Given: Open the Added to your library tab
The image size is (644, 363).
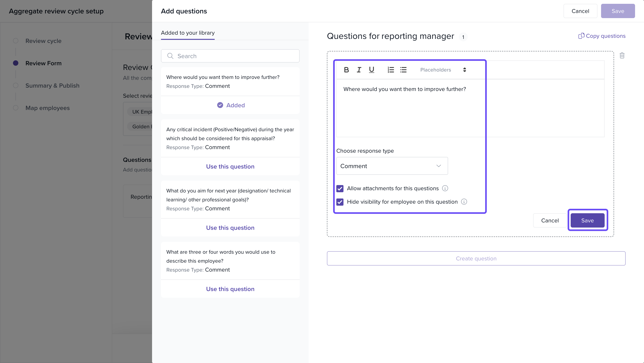Looking at the screenshot, I should [188, 33].
